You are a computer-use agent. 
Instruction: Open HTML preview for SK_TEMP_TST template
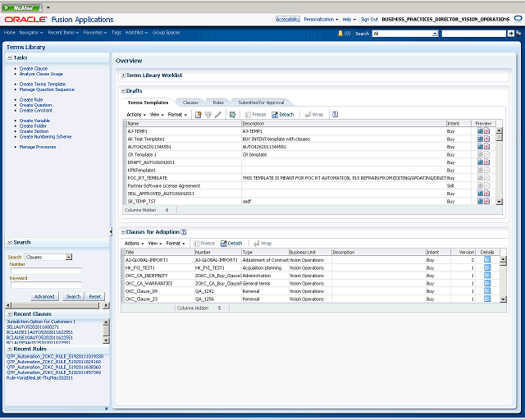480,201
